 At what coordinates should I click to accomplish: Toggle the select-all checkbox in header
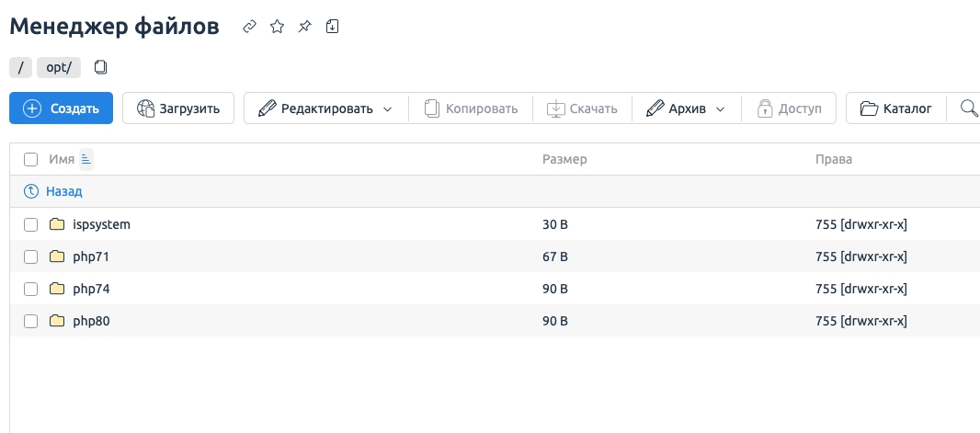pyautogui.click(x=31, y=159)
